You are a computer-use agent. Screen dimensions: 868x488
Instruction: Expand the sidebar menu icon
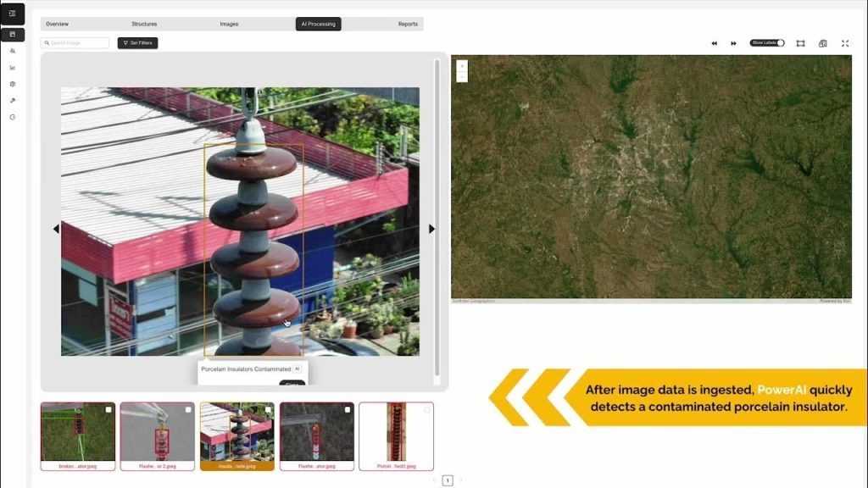pos(12,14)
